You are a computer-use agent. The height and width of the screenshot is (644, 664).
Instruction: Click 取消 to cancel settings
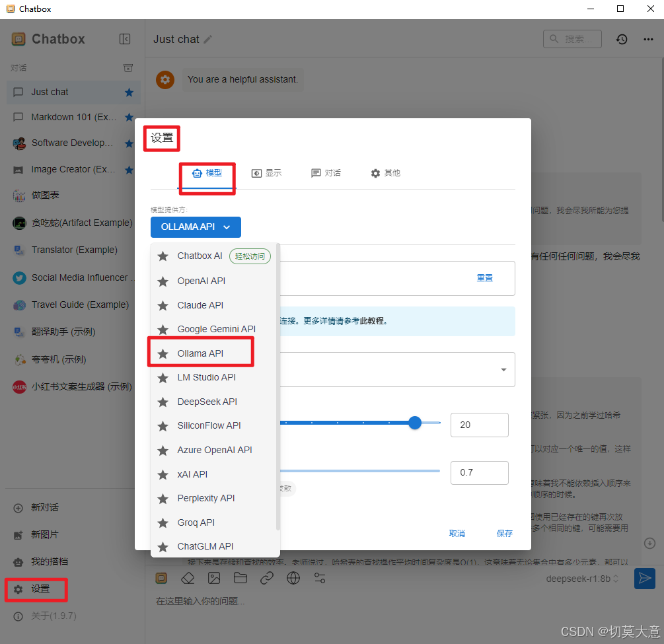(x=457, y=534)
